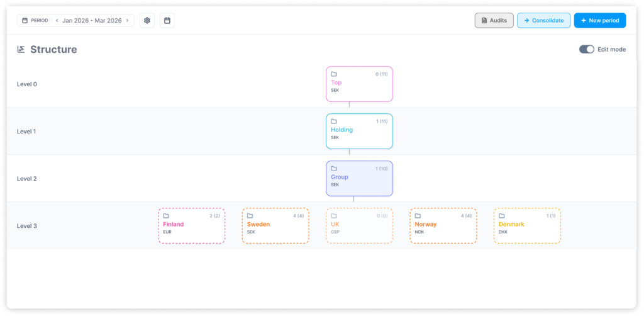
Task: Click the SEK currency on Sweden card
Action: tap(251, 232)
